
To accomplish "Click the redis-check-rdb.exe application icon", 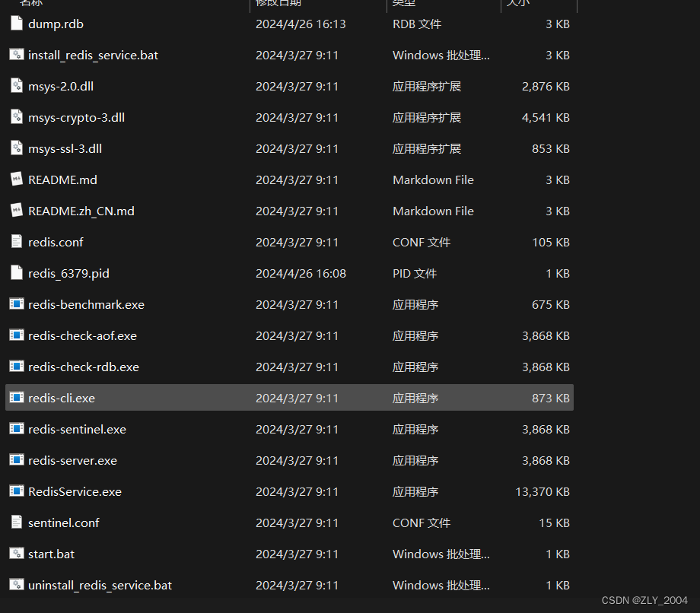I will click(x=17, y=367).
